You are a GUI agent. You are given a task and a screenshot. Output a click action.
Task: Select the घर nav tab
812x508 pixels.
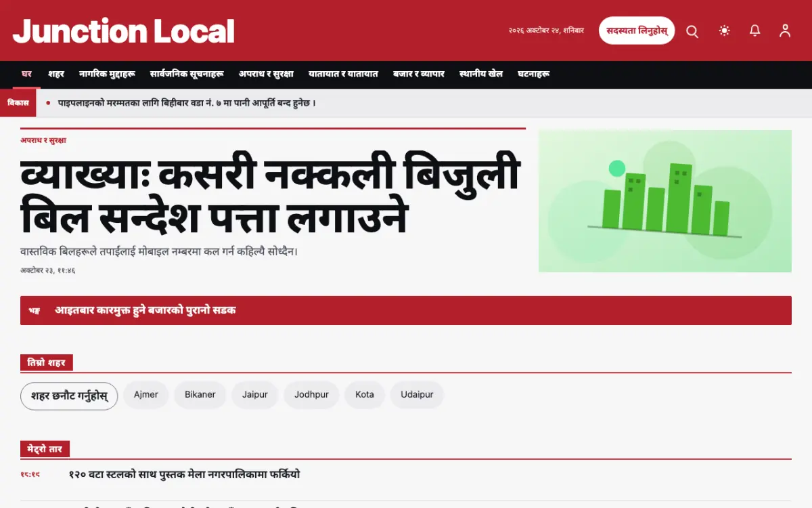[27, 75]
